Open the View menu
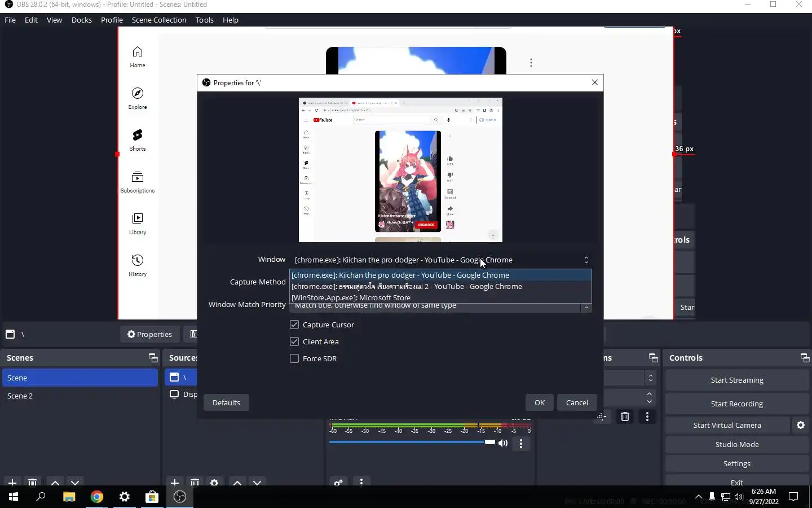The image size is (812, 508). point(54,20)
